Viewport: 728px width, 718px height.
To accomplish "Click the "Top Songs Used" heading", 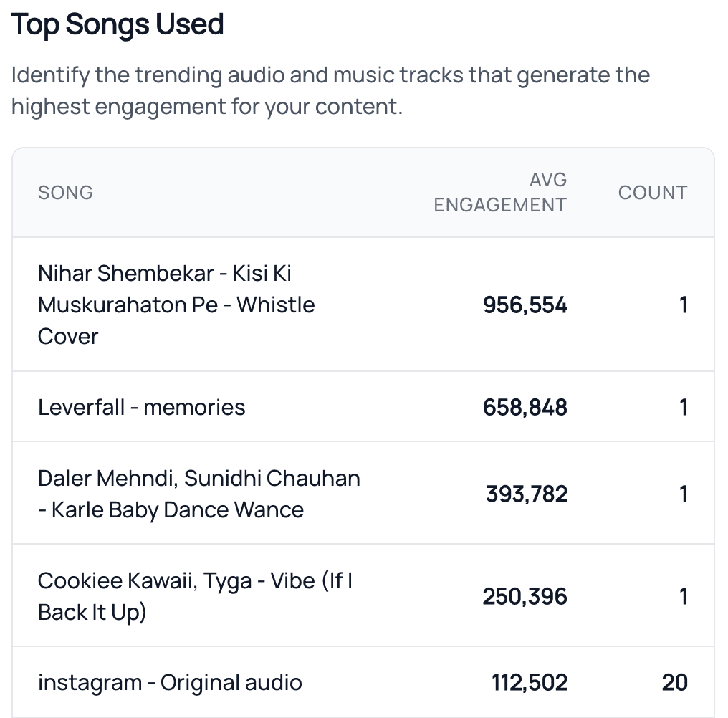I will [x=118, y=25].
